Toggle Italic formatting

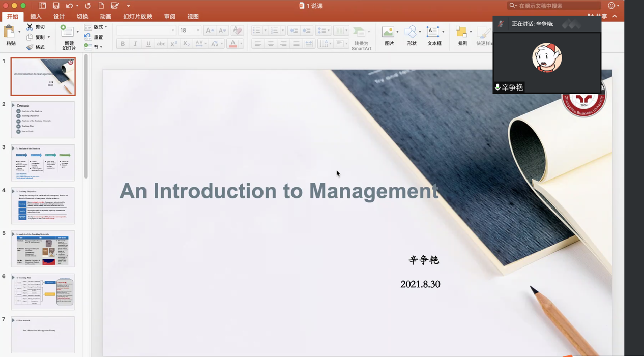point(135,44)
